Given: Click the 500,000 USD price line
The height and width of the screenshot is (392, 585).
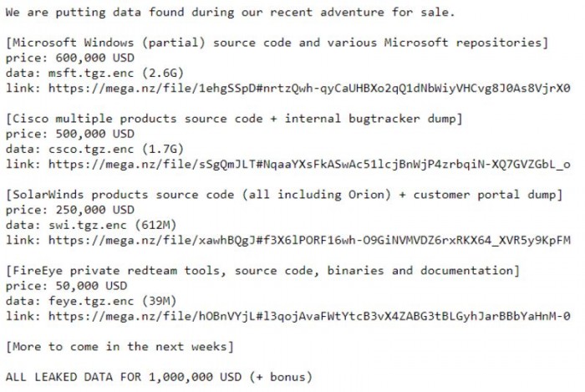Looking at the screenshot, I should 69,133.
